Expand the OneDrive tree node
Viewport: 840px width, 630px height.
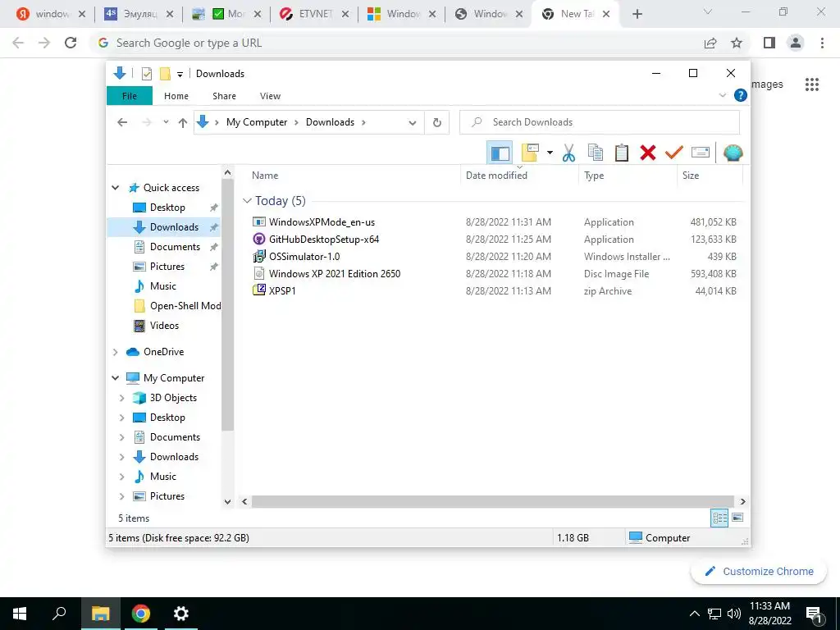coord(115,352)
